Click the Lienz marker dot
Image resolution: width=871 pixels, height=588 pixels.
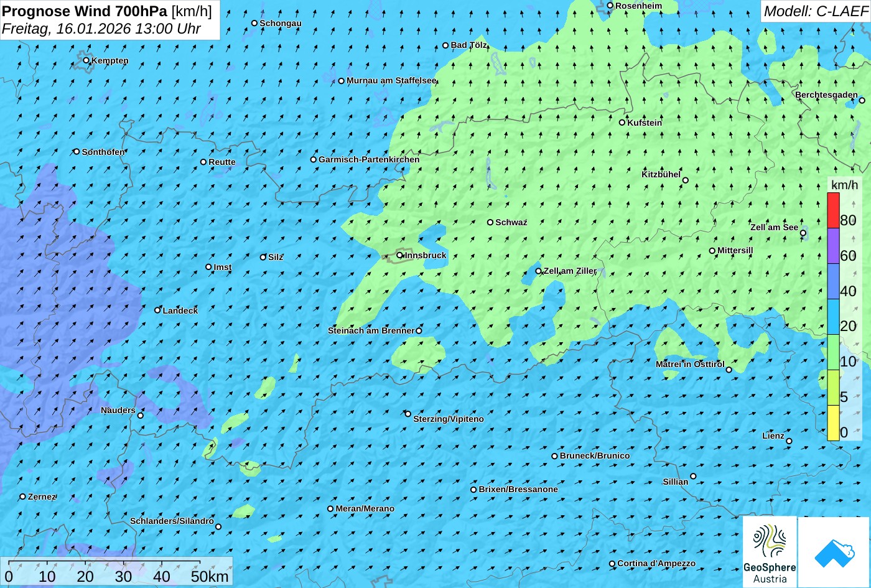[789, 441]
